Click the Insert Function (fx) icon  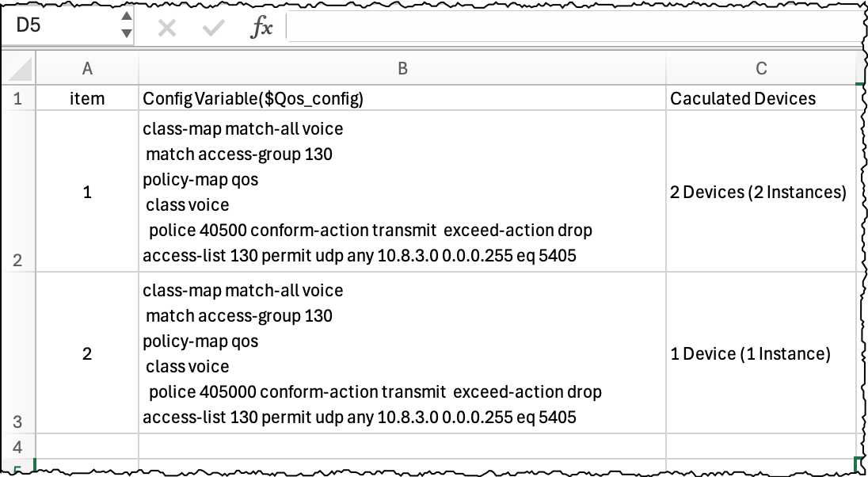point(261,26)
